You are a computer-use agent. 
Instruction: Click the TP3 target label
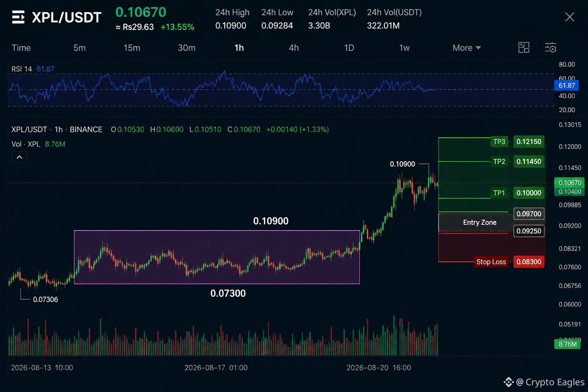pyautogui.click(x=499, y=142)
